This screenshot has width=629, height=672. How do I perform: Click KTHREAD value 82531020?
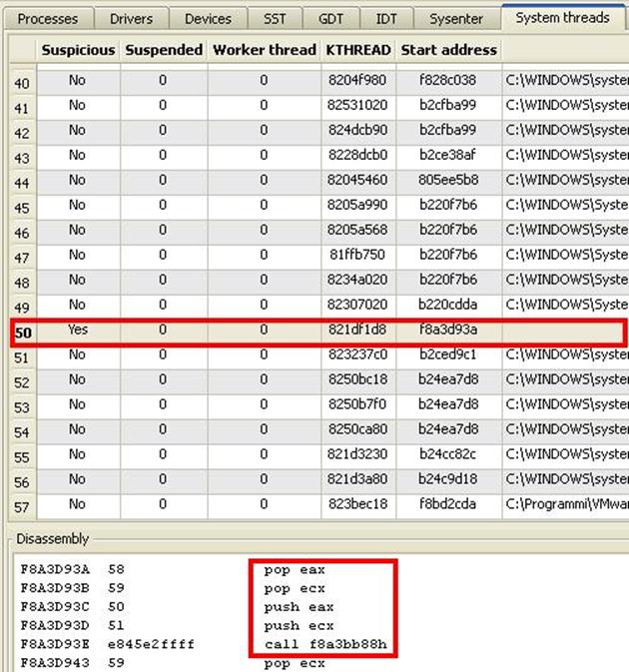[357, 105]
